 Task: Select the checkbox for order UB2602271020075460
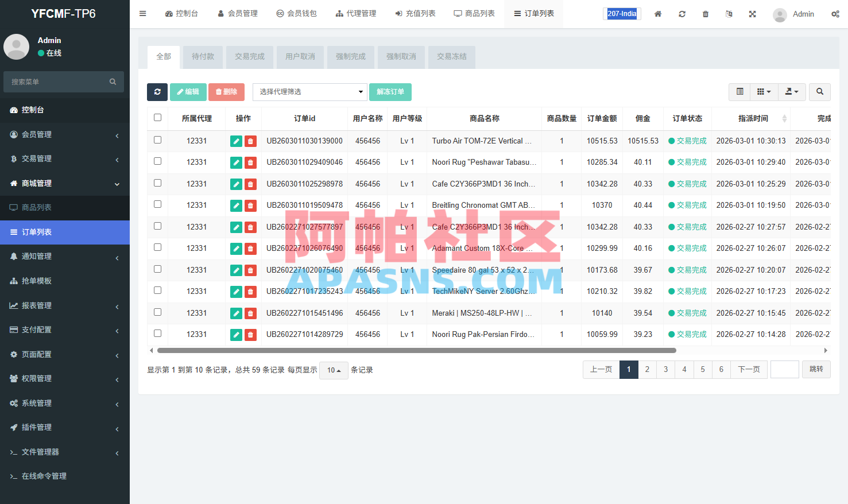click(x=158, y=269)
